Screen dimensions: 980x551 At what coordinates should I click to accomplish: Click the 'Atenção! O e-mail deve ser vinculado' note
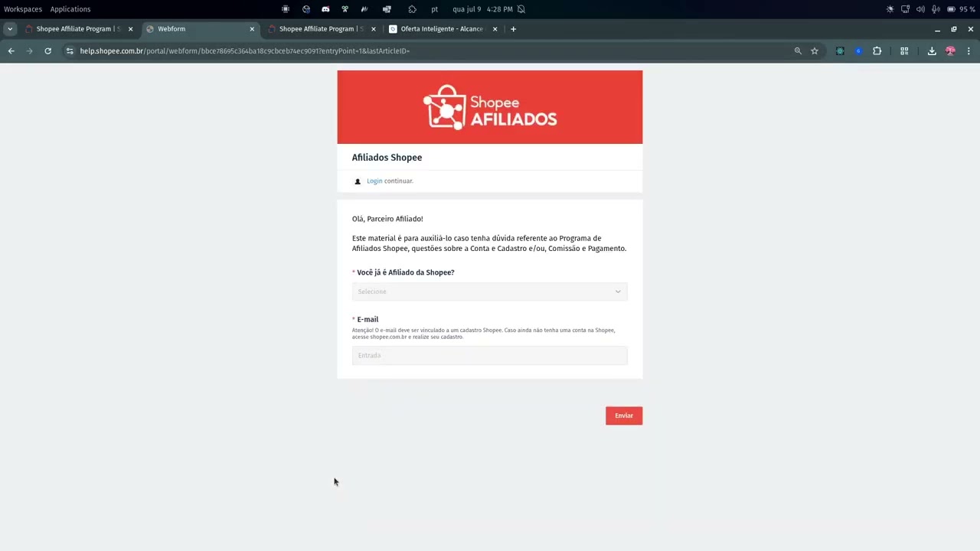coord(484,334)
